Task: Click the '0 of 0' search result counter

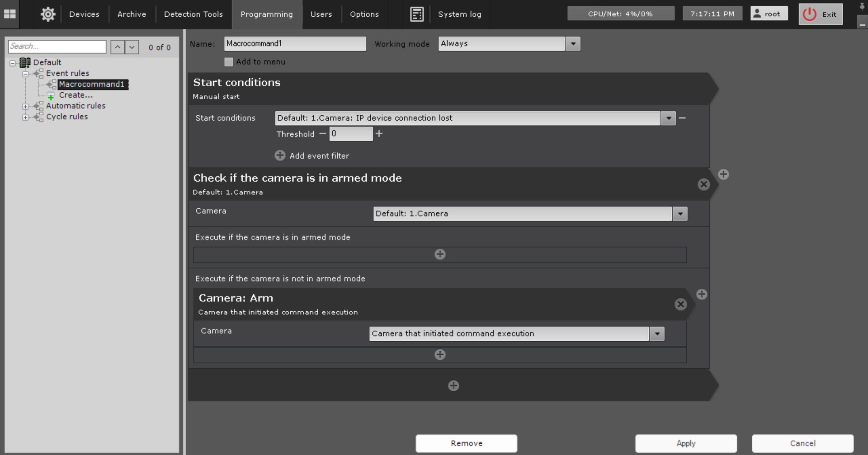Action: [160, 47]
